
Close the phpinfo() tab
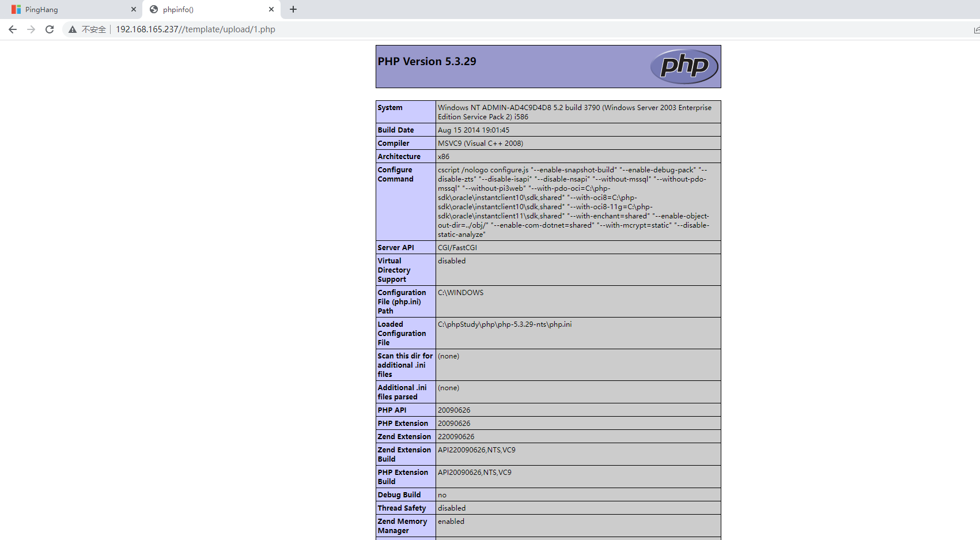[x=271, y=10]
